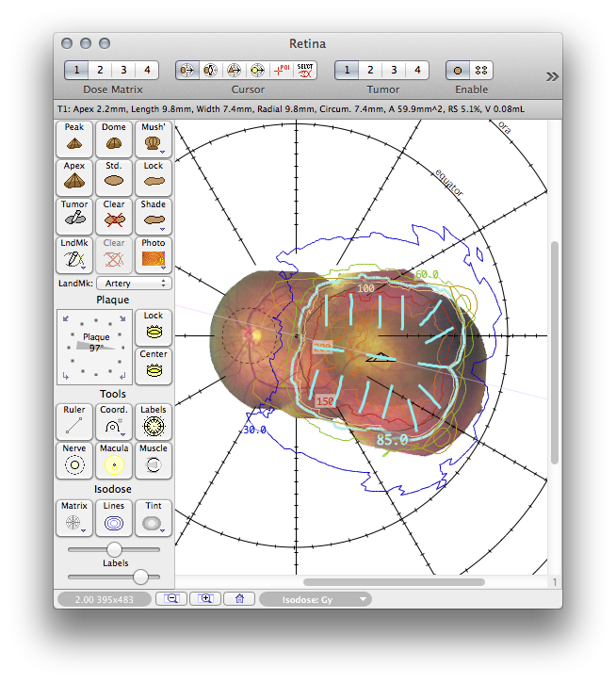Screen dimensions: 616x683
Task: Open the isodose Matrix tool
Action: (74, 518)
